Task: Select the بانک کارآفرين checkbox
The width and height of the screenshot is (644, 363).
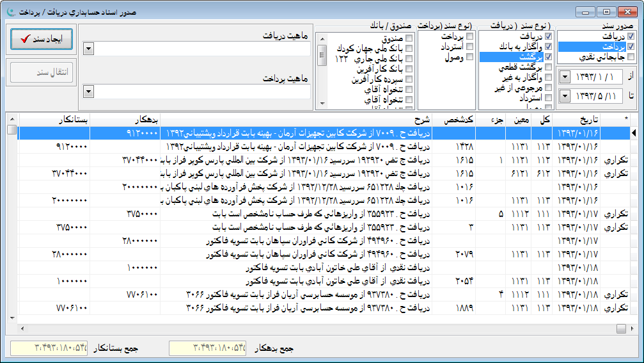Action: [x=409, y=69]
